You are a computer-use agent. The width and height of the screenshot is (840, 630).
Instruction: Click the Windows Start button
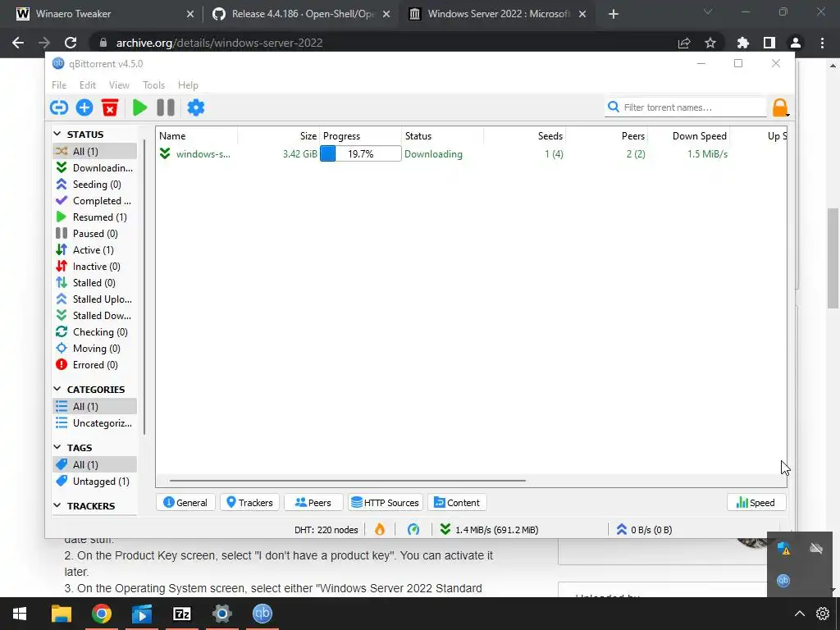tap(20, 614)
